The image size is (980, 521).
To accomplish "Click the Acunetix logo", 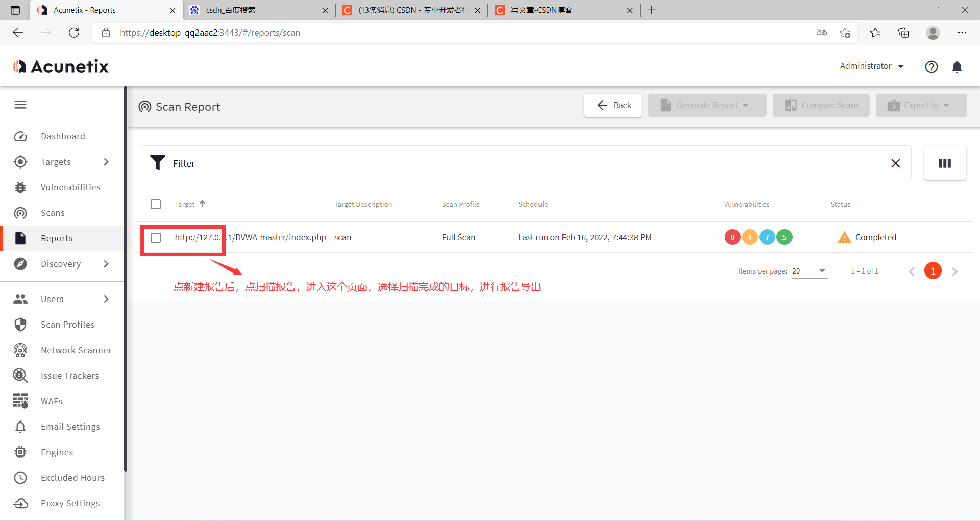I will click(61, 66).
